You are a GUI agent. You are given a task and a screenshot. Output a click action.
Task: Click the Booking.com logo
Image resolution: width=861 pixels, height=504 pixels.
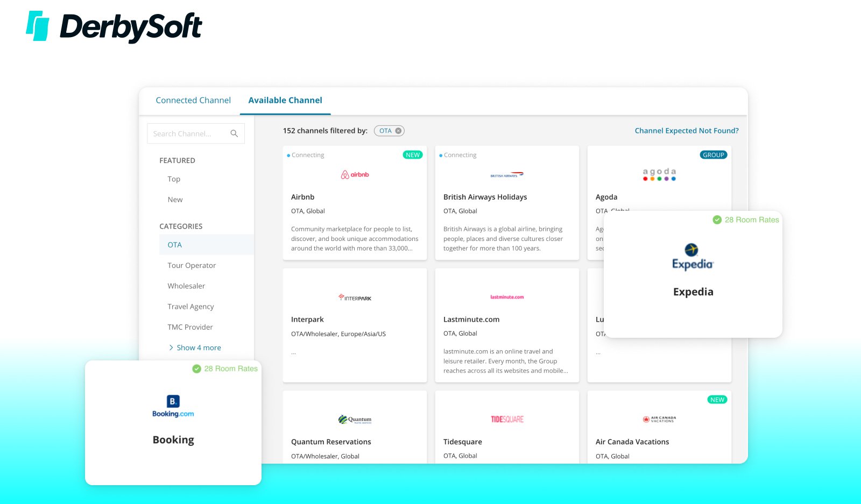click(x=173, y=406)
